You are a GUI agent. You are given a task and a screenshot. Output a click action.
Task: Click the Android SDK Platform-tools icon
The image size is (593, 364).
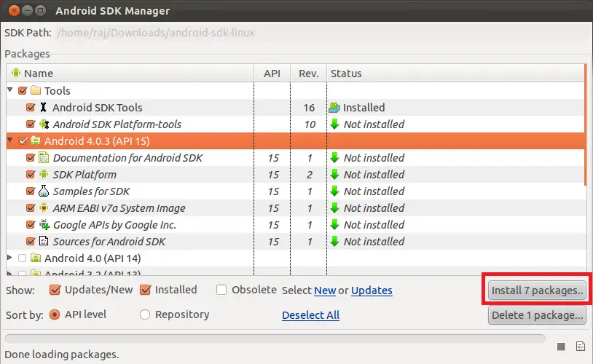44,124
